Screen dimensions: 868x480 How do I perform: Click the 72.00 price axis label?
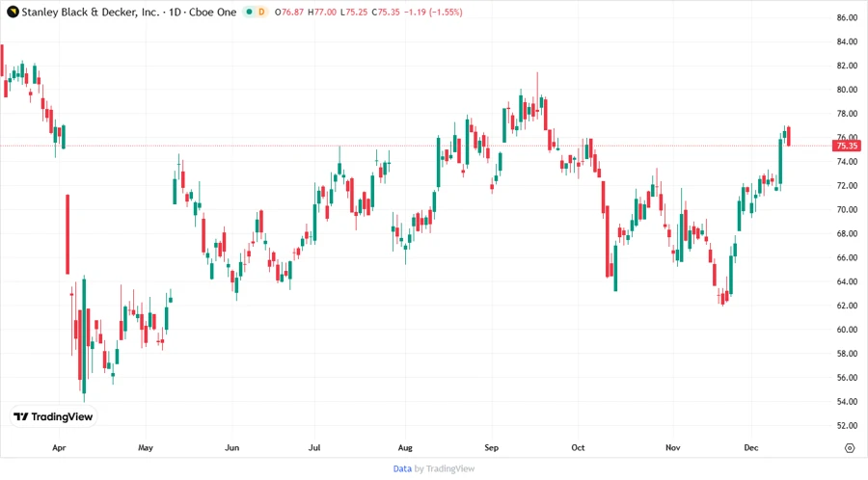(847, 185)
